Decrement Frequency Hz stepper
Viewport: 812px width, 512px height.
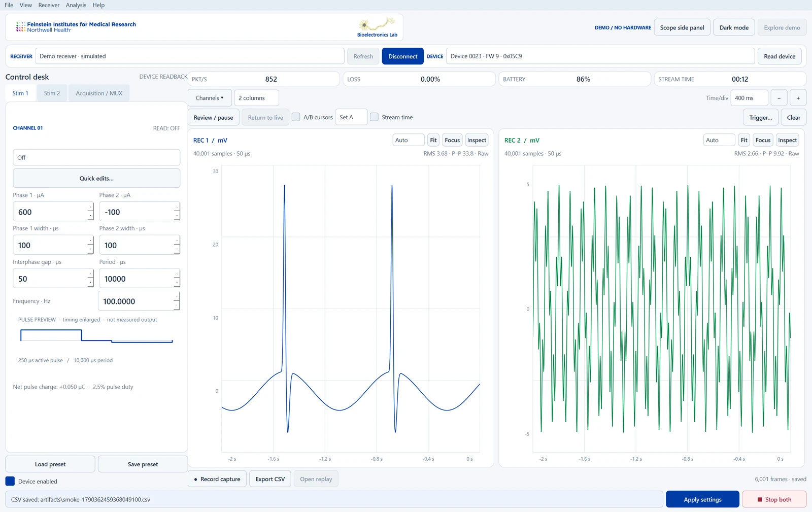coord(177,306)
